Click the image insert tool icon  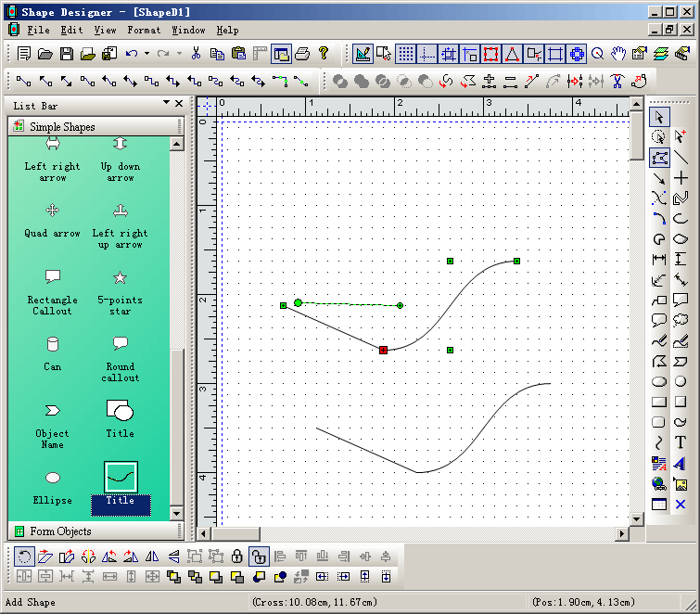coord(681,483)
